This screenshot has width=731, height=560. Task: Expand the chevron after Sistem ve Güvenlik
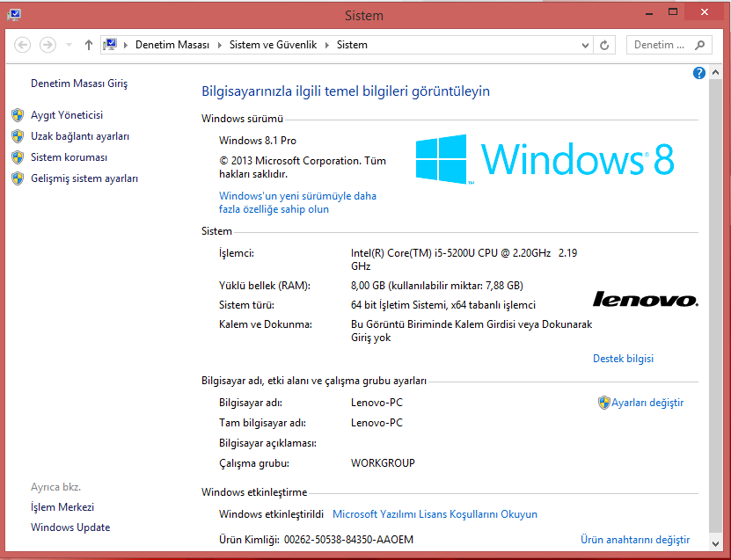(x=327, y=45)
